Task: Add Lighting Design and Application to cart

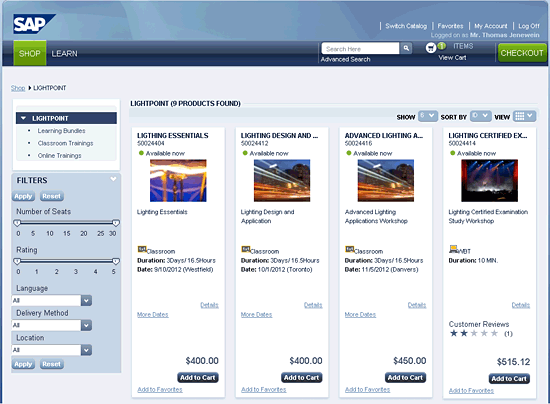Action: click(x=302, y=377)
